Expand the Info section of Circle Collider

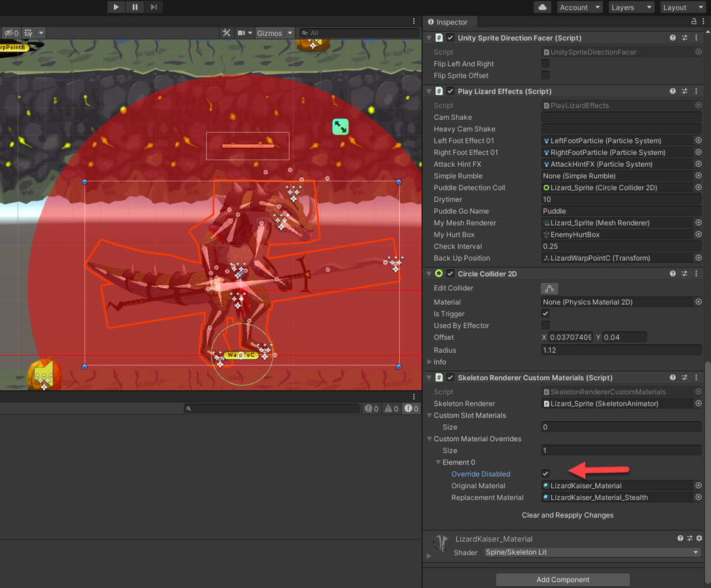coord(429,362)
